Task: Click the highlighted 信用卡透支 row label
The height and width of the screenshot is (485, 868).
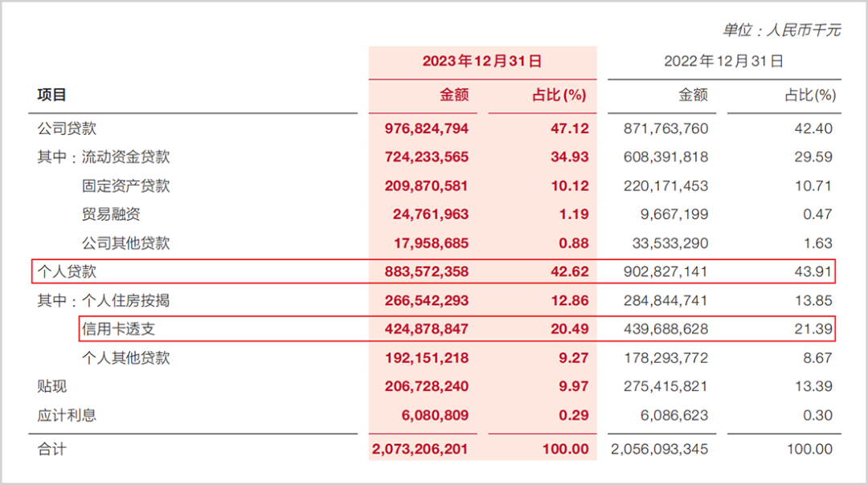Action: (118, 329)
